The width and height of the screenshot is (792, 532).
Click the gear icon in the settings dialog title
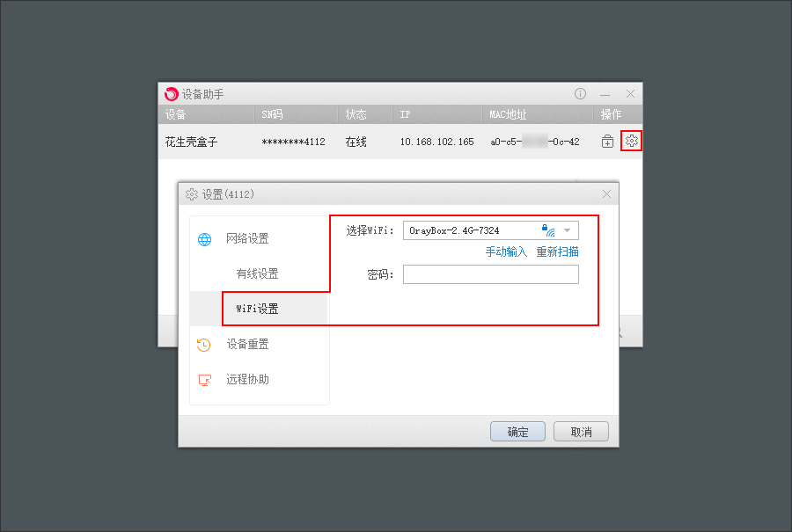(192, 194)
